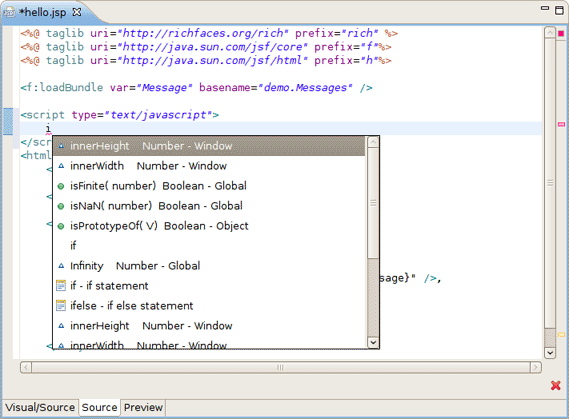Select the highlighted innerHeight Number - Window suggestion
The height and width of the screenshot is (419, 569).
point(209,146)
